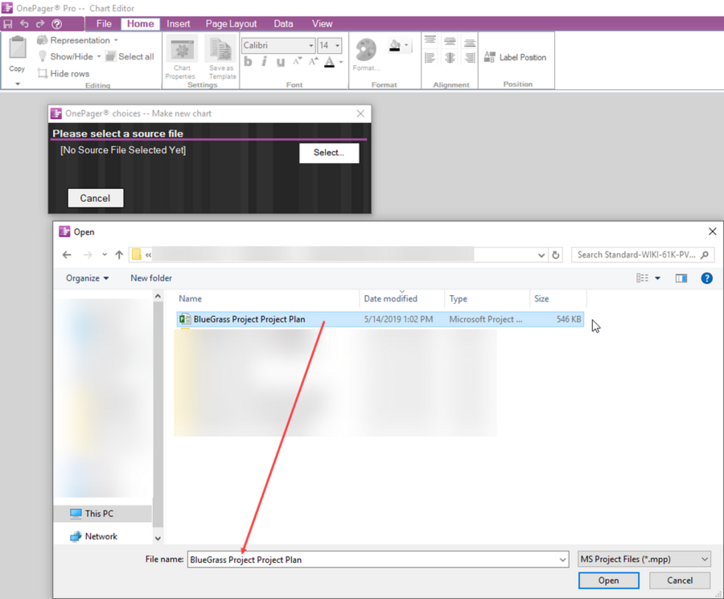724x599 pixels.
Task: Click the align right icon
Action: tap(470, 58)
